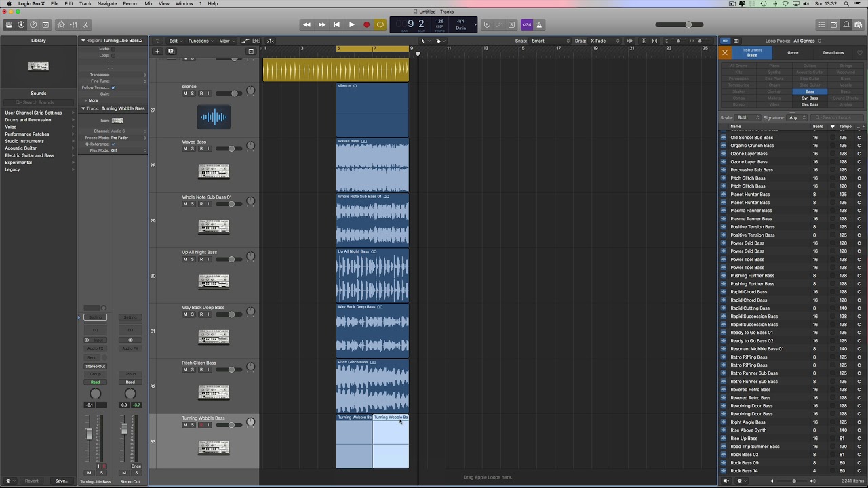Adjust the silence track pan knob
This screenshot has width=868, height=488.
click(x=251, y=91)
